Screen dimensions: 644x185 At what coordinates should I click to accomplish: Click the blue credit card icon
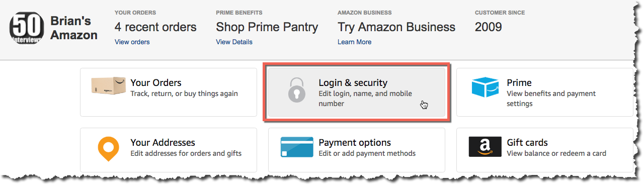[x=297, y=147]
